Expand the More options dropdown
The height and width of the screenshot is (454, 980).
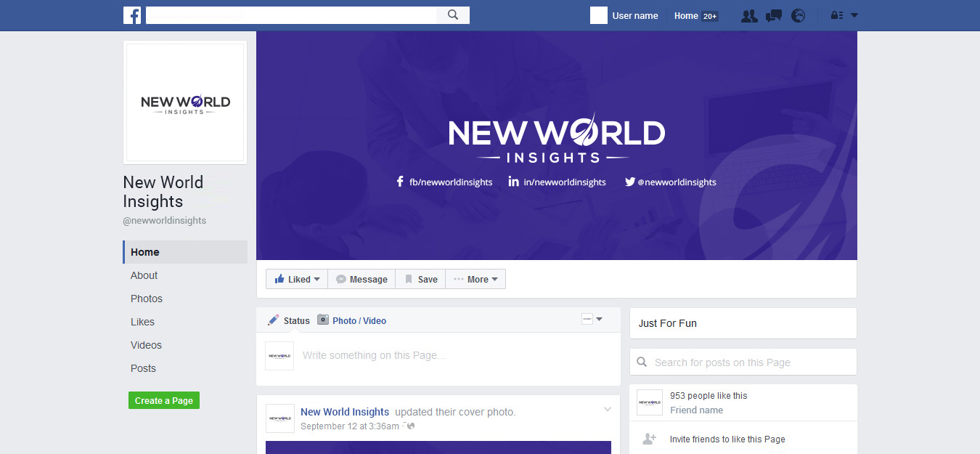(475, 279)
